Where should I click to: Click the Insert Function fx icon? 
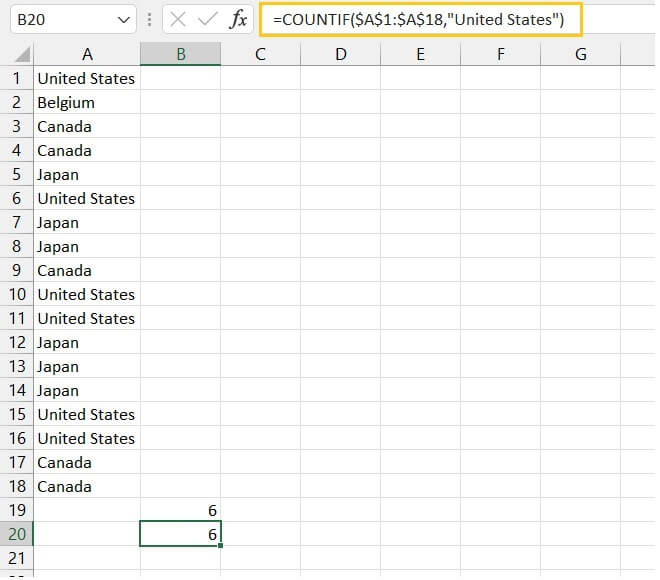pyautogui.click(x=238, y=20)
